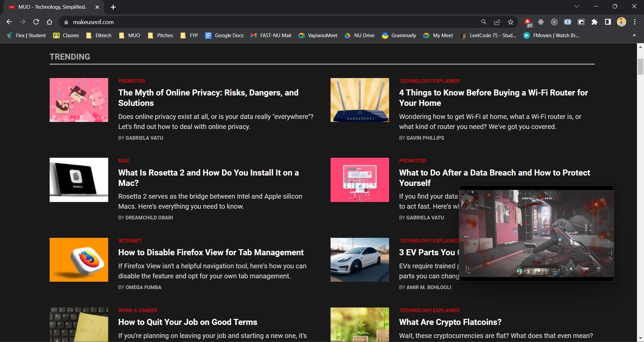Open the Data Breach article headline
This screenshot has height=342, width=644.
point(494,178)
